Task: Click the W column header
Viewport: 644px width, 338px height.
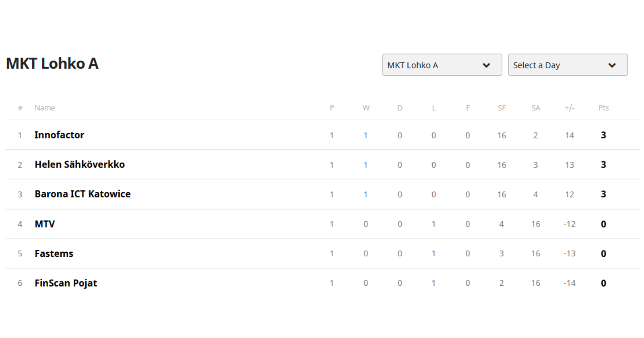Action: (366, 108)
